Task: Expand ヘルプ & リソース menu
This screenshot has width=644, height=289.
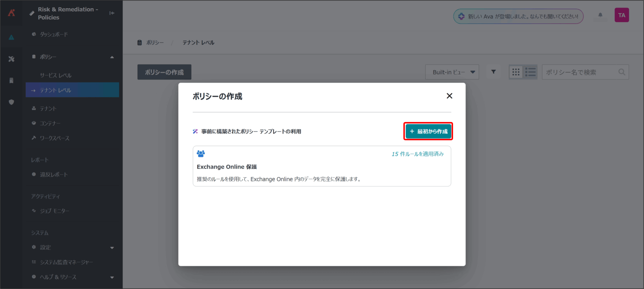Action: [112, 277]
